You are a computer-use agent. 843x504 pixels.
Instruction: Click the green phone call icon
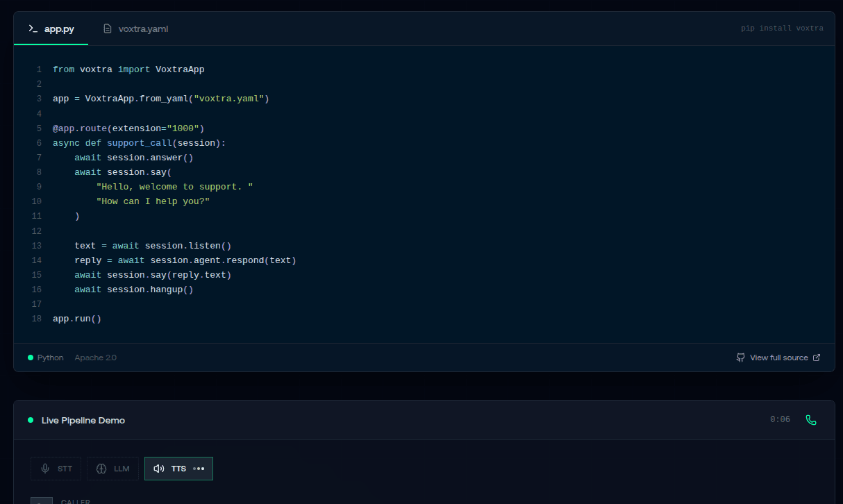click(810, 420)
